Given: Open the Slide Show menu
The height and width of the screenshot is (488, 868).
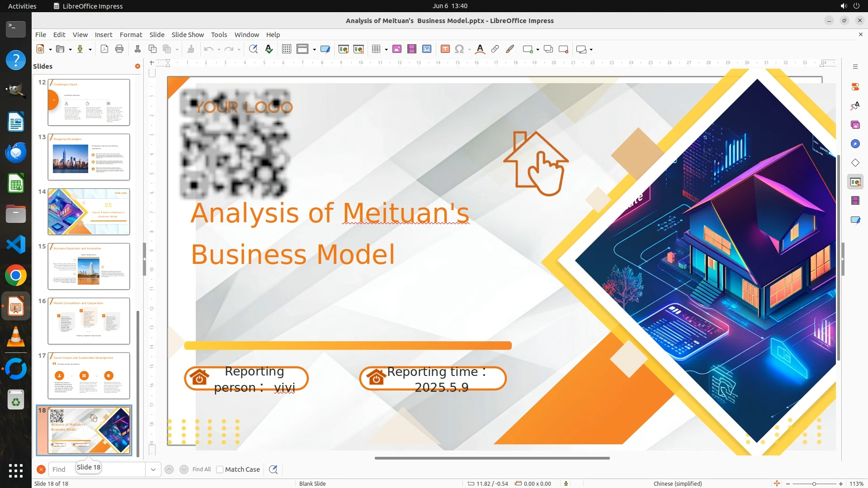Looking at the screenshot, I should pos(188,35).
